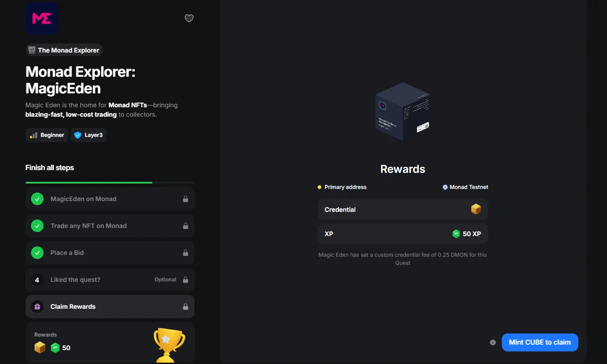607x364 pixels.
Task: Select the Beginner difficulty badge
Action: 47,135
